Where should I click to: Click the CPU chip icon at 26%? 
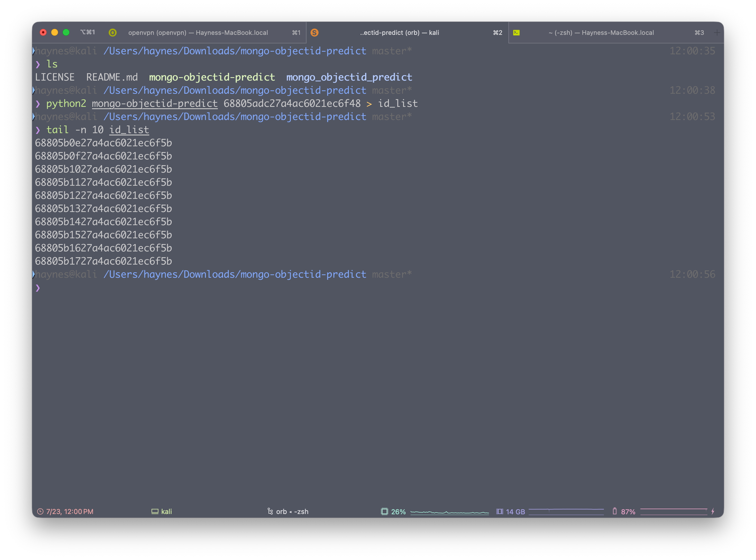click(384, 511)
